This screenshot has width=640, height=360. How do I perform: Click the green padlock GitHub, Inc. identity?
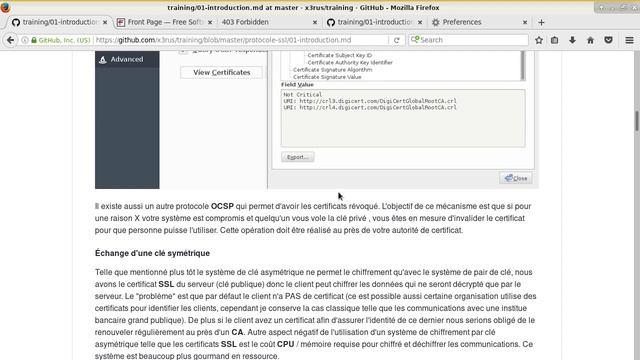click(x=60, y=40)
